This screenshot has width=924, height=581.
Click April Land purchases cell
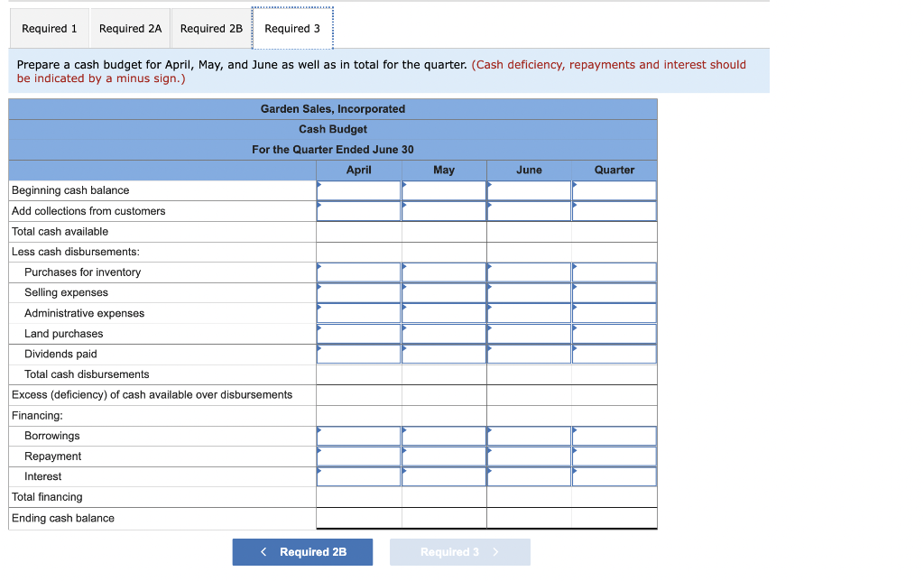pos(359,334)
